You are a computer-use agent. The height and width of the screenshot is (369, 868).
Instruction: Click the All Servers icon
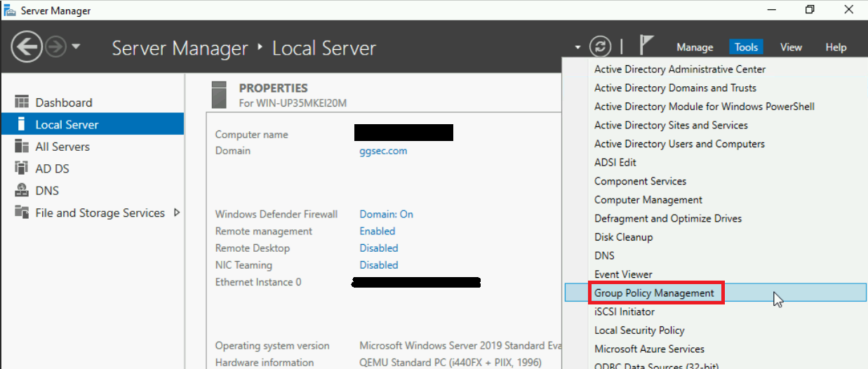(x=22, y=147)
